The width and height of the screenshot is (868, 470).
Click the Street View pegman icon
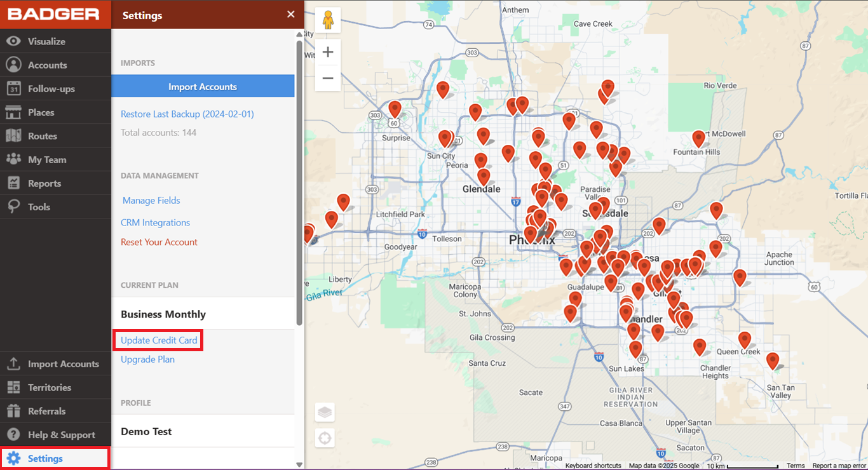coord(328,20)
